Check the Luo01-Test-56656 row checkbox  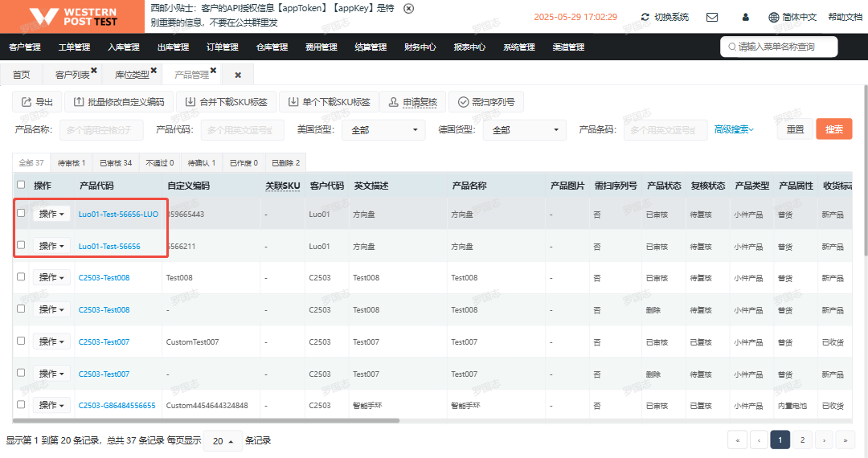click(x=21, y=245)
